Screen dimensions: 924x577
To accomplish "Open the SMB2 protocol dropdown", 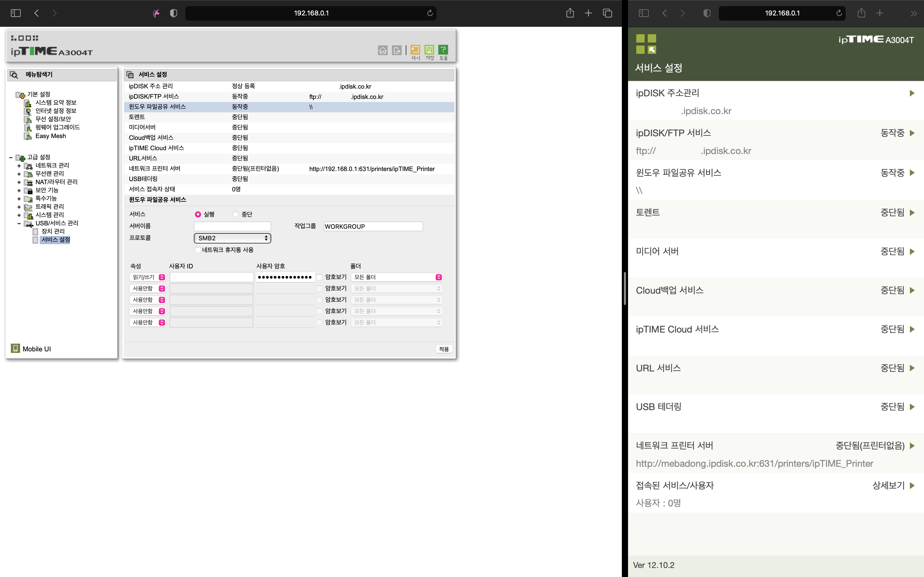I will (232, 238).
